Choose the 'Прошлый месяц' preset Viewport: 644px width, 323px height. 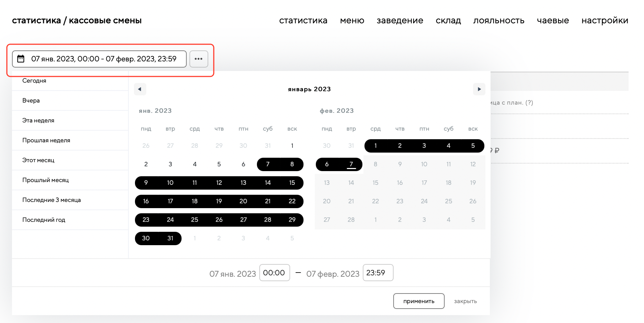(x=46, y=180)
